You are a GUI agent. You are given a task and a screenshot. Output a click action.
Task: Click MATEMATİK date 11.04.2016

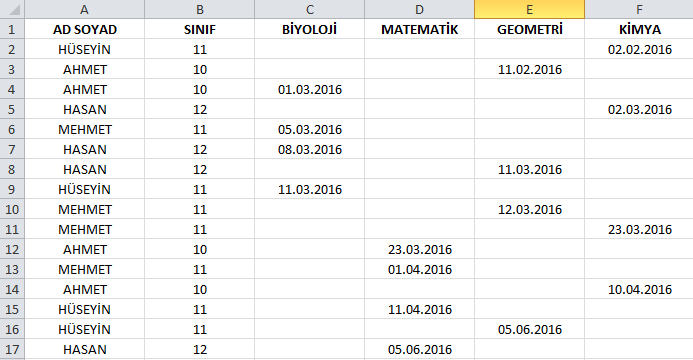coord(419,309)
